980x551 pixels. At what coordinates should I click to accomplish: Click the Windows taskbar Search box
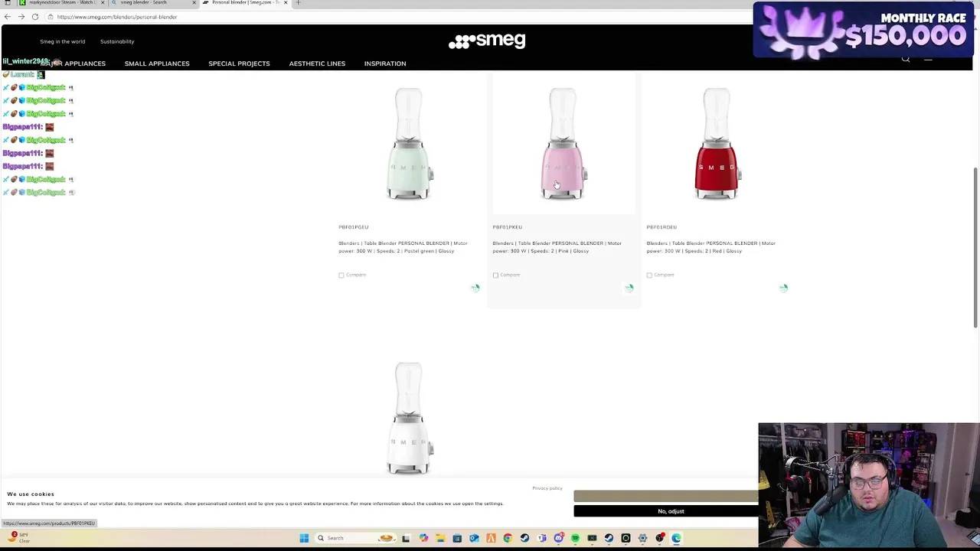pyautogui.click(x=355, y=538)
